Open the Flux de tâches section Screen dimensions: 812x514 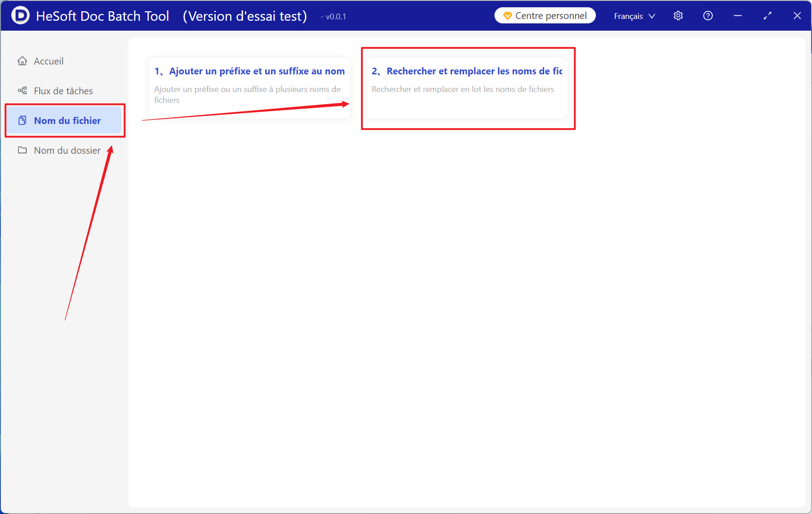coord(63,91)
